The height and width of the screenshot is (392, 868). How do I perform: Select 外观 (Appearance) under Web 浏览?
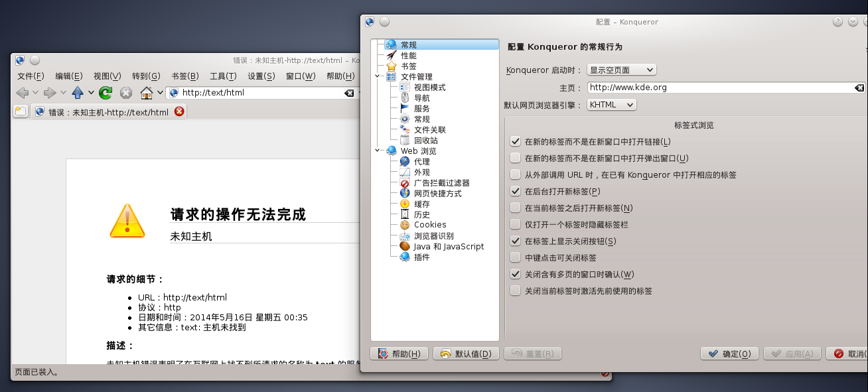(x=421, y=172)
